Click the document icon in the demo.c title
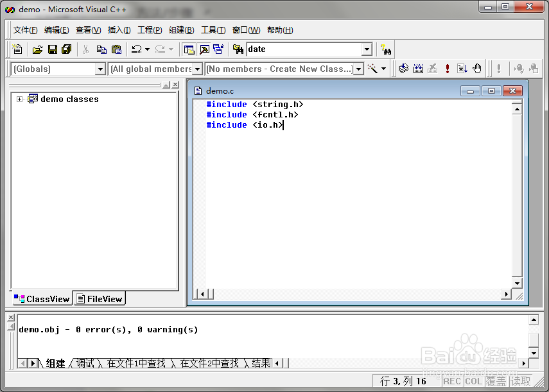This screenshot has width=549, height=392. pyautogui.click(x=198, y=91)
